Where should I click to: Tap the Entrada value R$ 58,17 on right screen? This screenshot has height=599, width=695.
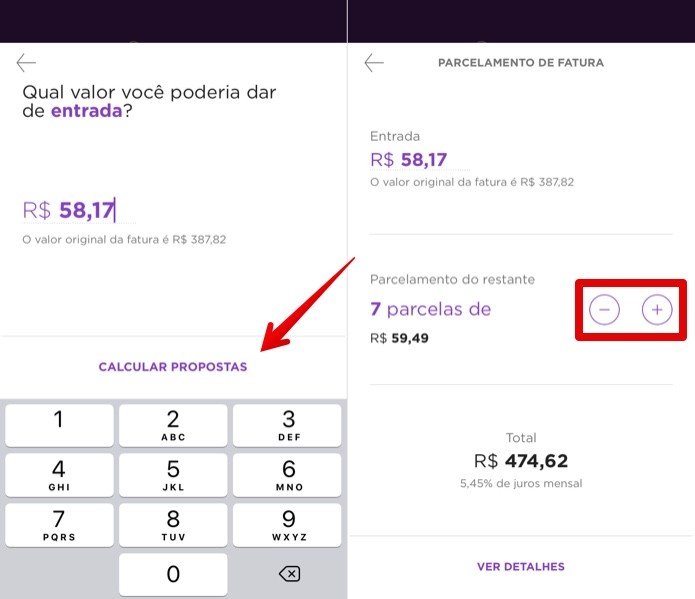(x=409, y=160)
